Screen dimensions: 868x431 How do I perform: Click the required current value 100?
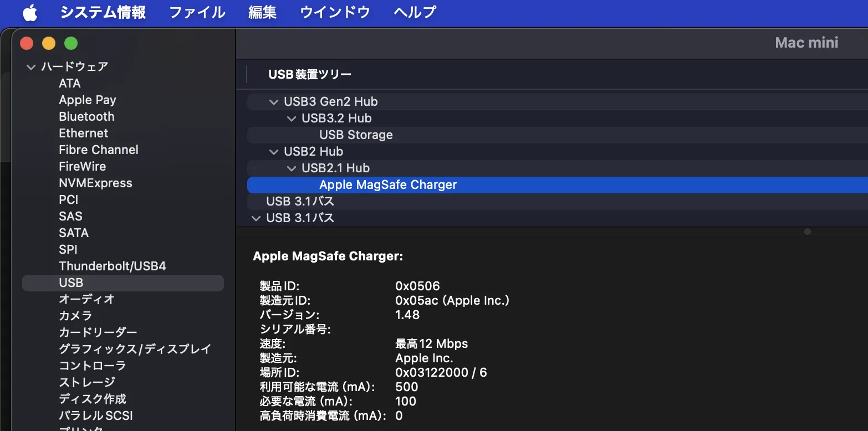point(406,402)
